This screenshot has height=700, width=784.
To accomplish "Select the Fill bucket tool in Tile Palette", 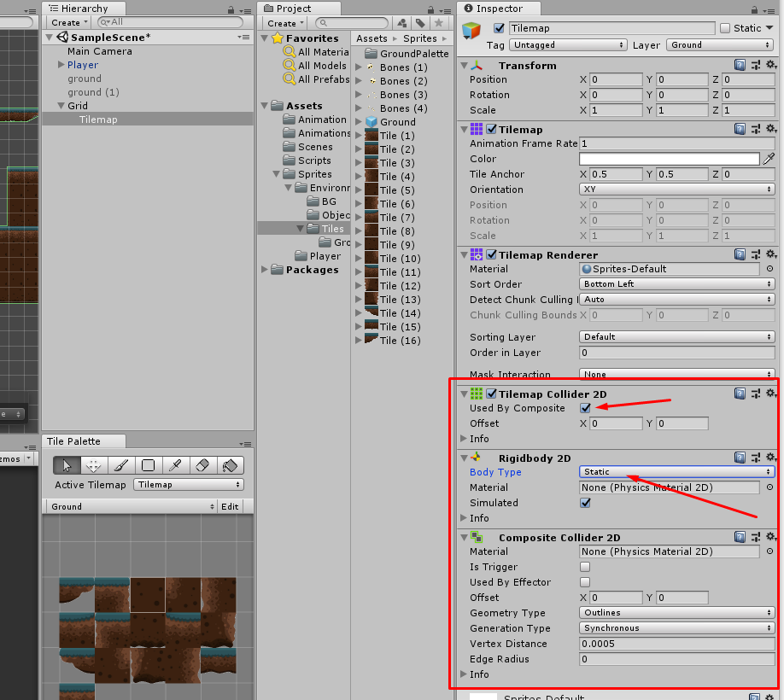I will [x=228, y=466].
